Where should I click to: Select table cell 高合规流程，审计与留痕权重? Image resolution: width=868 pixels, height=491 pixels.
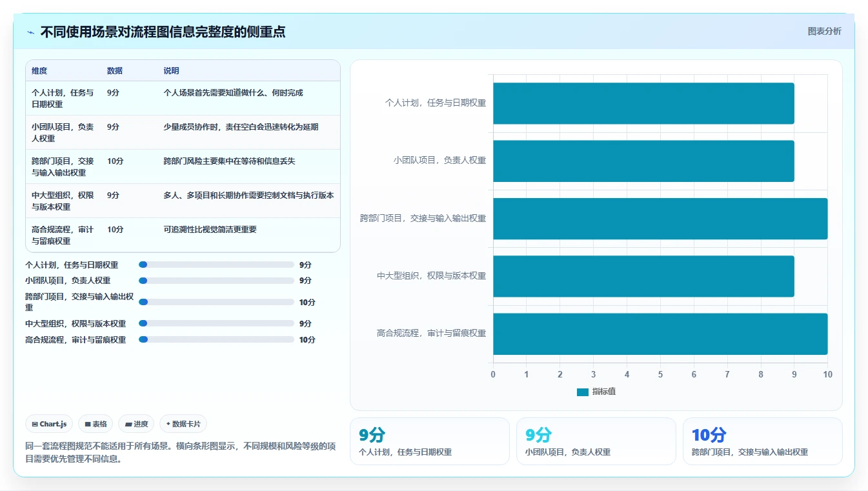[63, 235]
